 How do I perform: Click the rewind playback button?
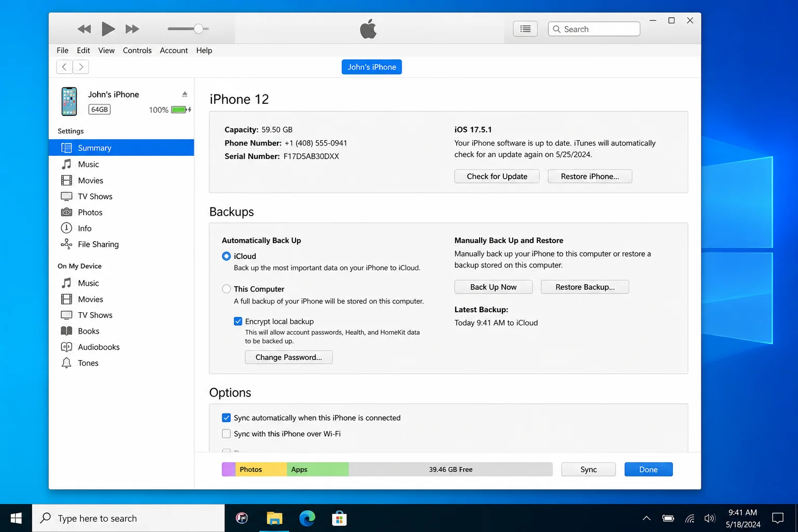pos(84,29)
